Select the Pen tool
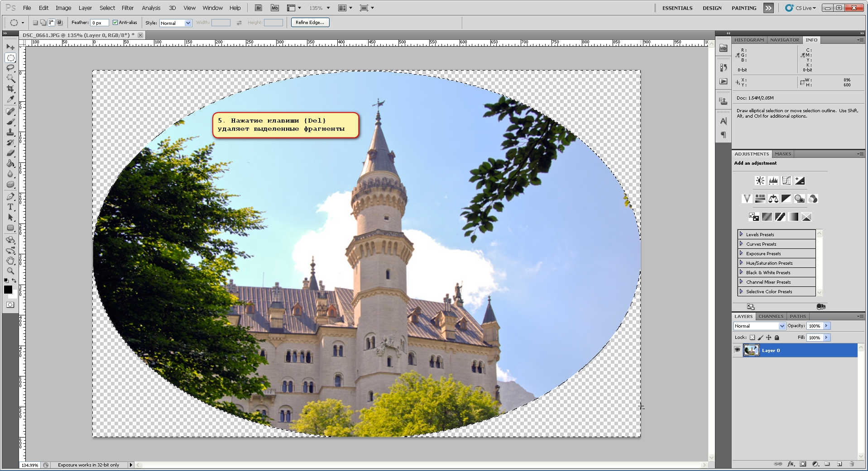This screenshot has width=868, height=471. [10, 196]
